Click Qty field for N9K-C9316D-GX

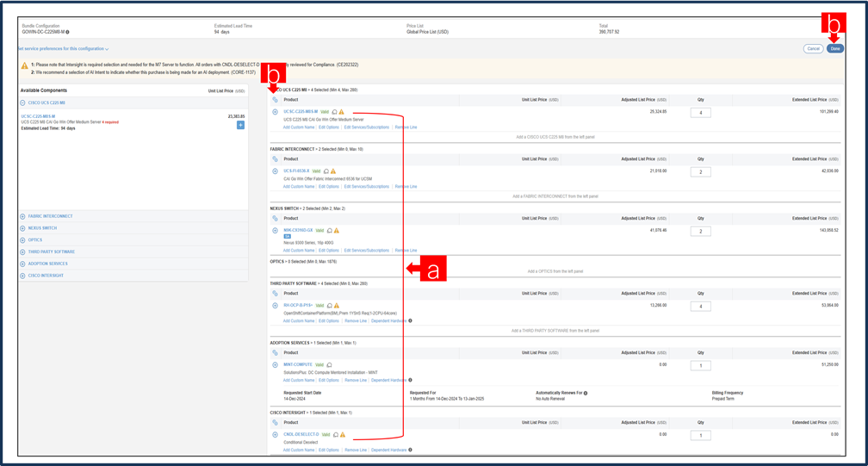tap(700, 232)
